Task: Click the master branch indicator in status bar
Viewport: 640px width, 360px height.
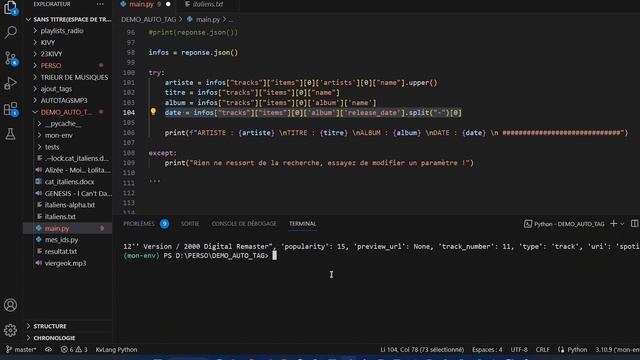Action: [21, 350]
